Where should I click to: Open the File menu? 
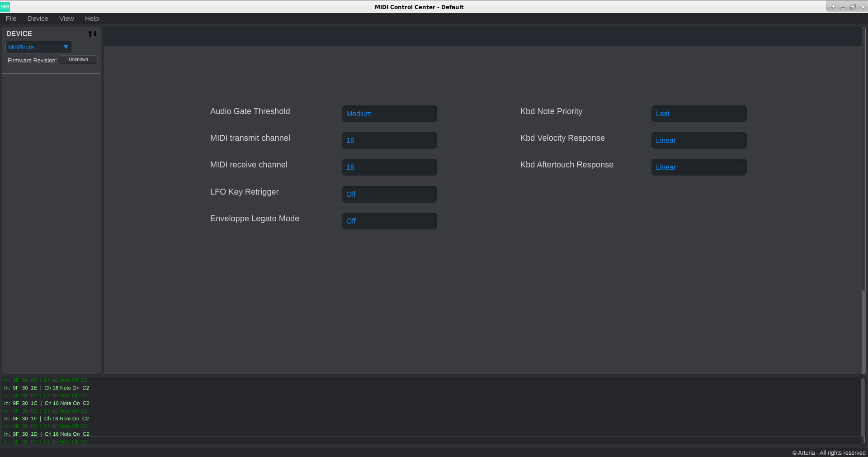coord(11,19)
